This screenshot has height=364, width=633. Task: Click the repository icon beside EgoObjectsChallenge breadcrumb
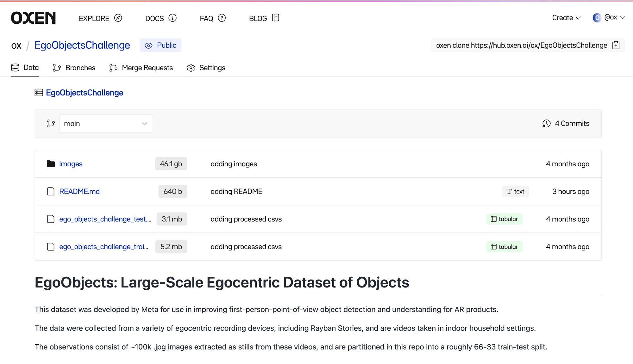click(39, 93)
